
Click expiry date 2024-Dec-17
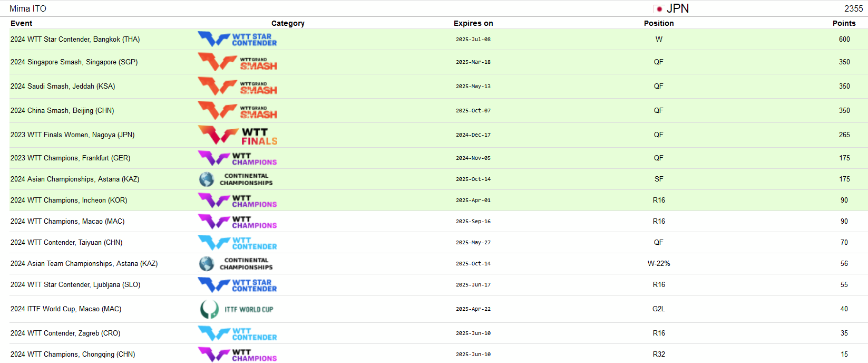coord(473,135)
